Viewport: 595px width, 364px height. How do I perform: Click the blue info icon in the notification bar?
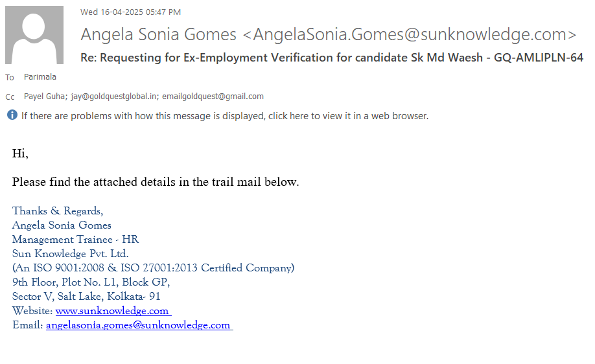pyautogui.click(x=12, y=115)
